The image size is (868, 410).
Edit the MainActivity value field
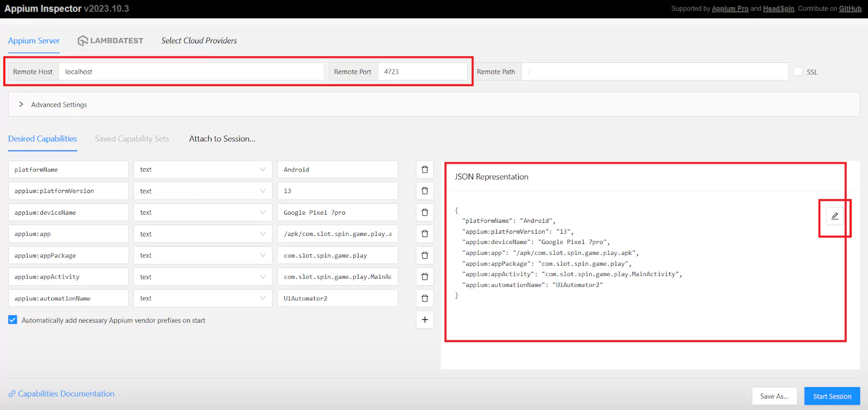[x=337, y=277]
